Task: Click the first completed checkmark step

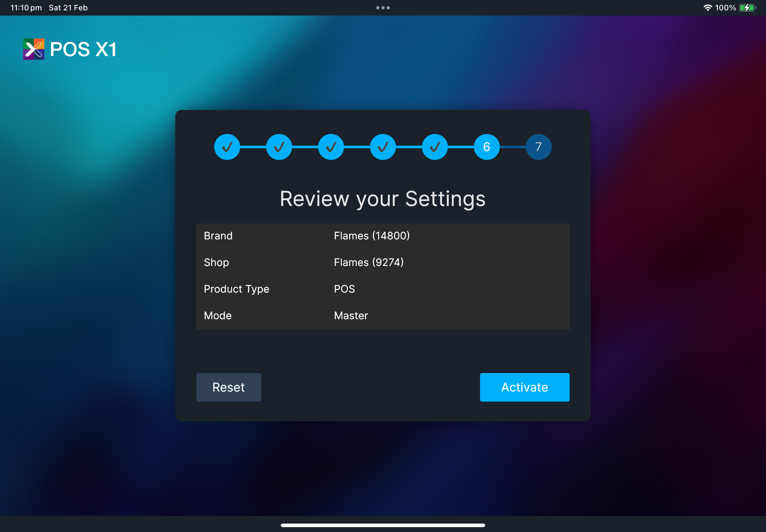Action: (227, 147)
